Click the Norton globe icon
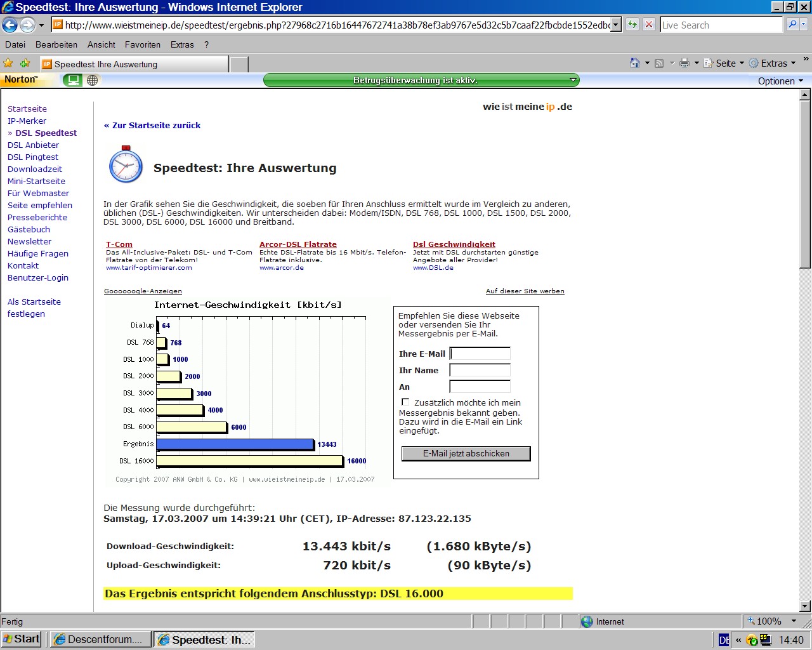The image size is (812, 650). tap(93, 80)
